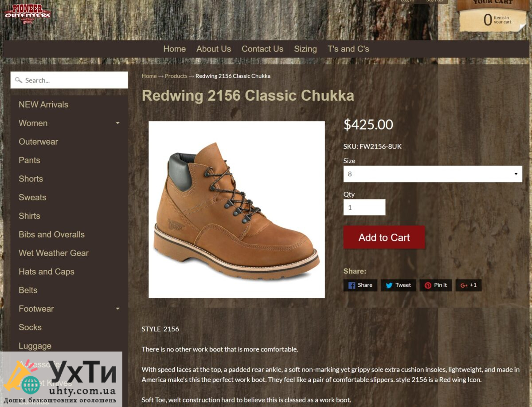Pin the boot on Pinterest
Screen dimensions: 532x407
tap(436, 285)
